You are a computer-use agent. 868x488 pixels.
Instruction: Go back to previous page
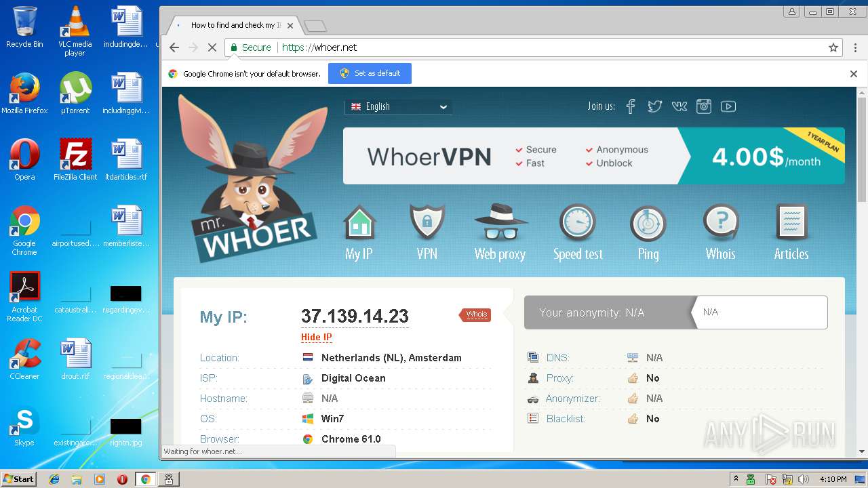click(174, 47)
